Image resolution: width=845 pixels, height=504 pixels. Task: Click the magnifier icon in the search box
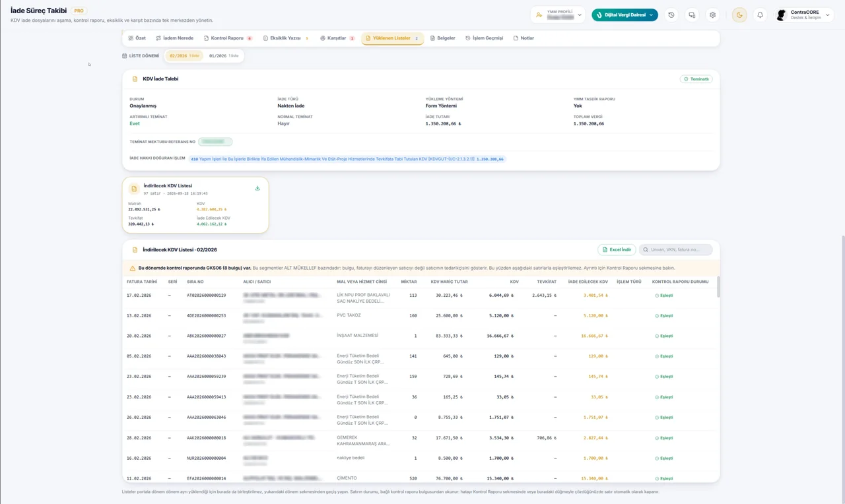click(x=646, y=250)
